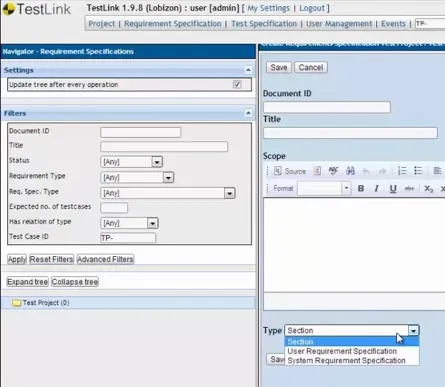Insert a numbered list
Viewport: 445px width, 387px height.
pyautogui.click(x=402, y=171)
